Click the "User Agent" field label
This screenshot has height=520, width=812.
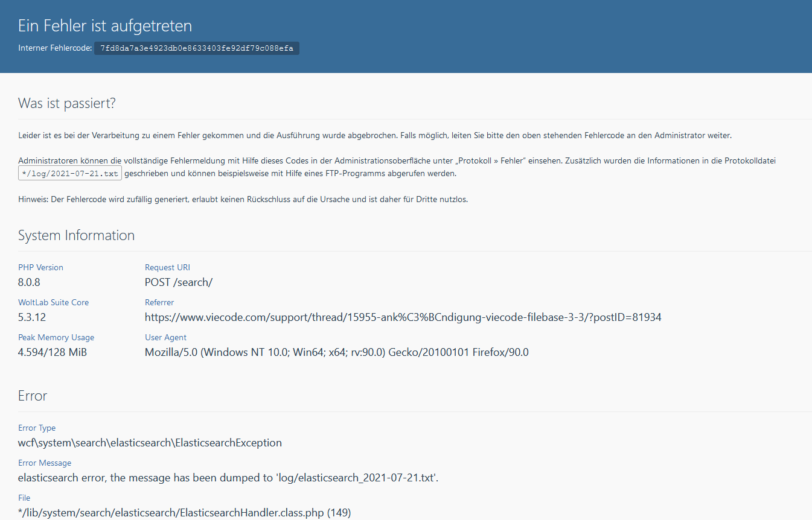coord(165,337)
